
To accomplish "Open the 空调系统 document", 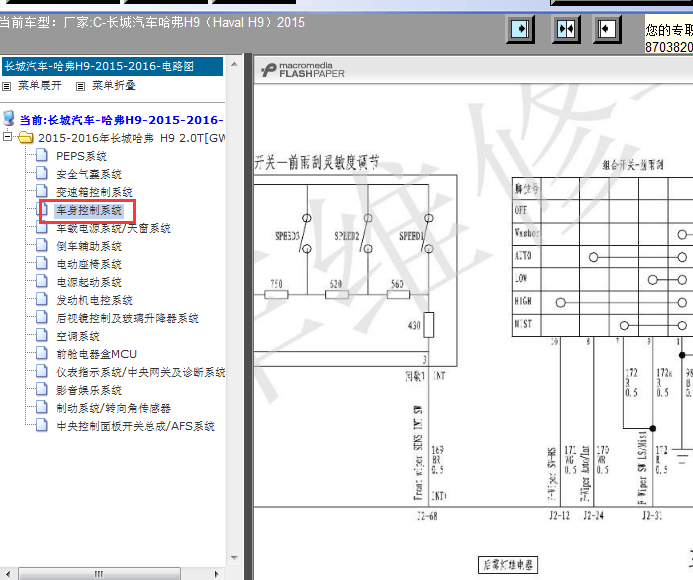I will click(78, 336).
